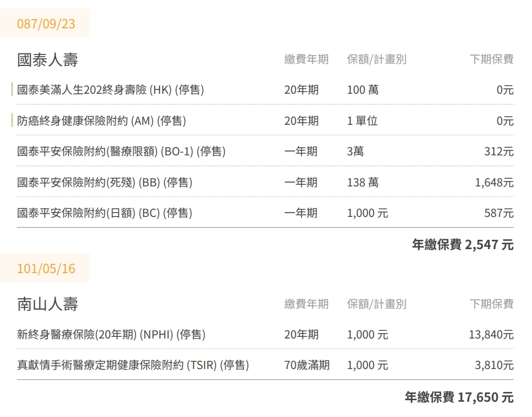Select 國泰平安保險附約(日額) (BC) entry
This screenshot has height=417, width=532.
point(265,213)
